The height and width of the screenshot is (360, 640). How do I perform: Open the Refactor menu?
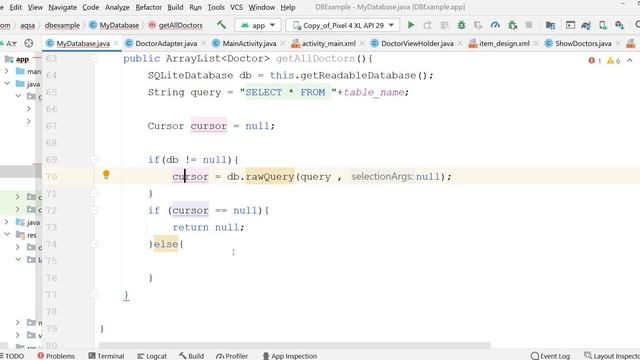pyautogui.click(x=149, y=7)
